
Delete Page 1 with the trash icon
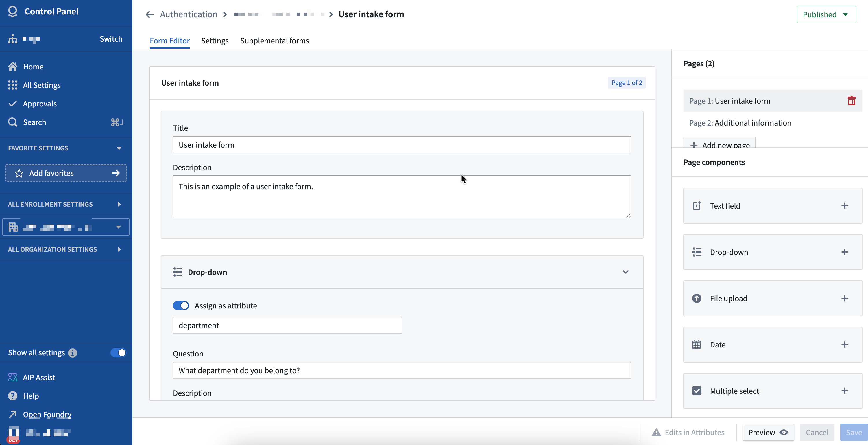coord(852,101)
